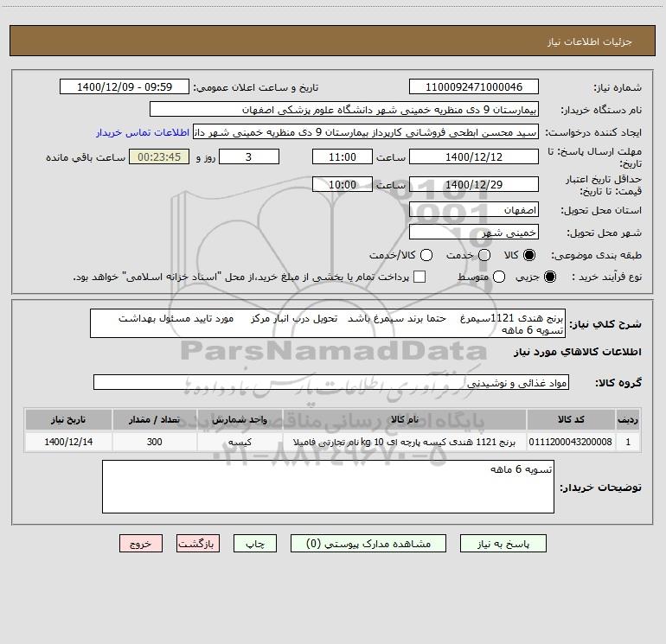Screen dimensions: 666x644
Task: Select the خدمت radio button
Action: click(x=484, y=255)
